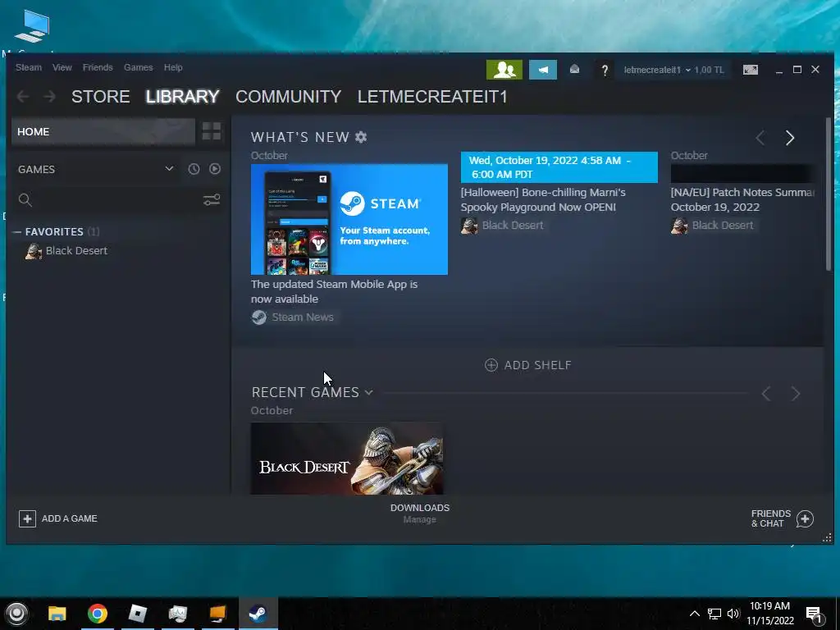Open the Help menu
Screen dimensions: 840x630
click(x=173, y=67)
